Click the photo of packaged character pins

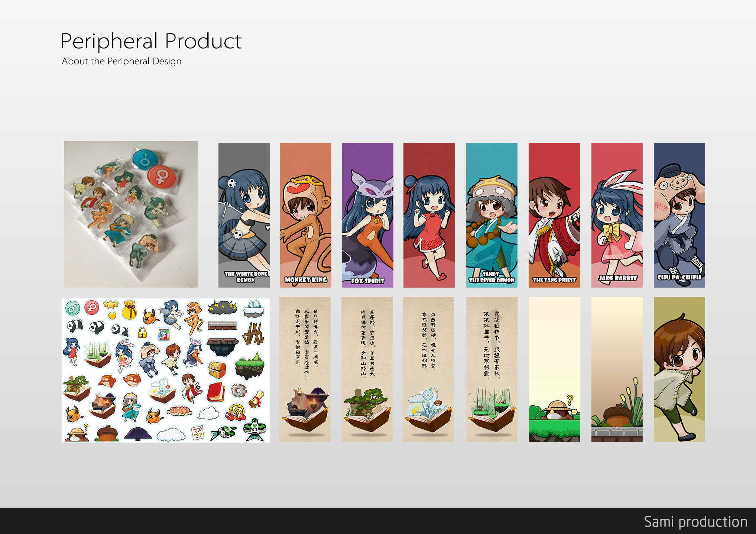131,214
